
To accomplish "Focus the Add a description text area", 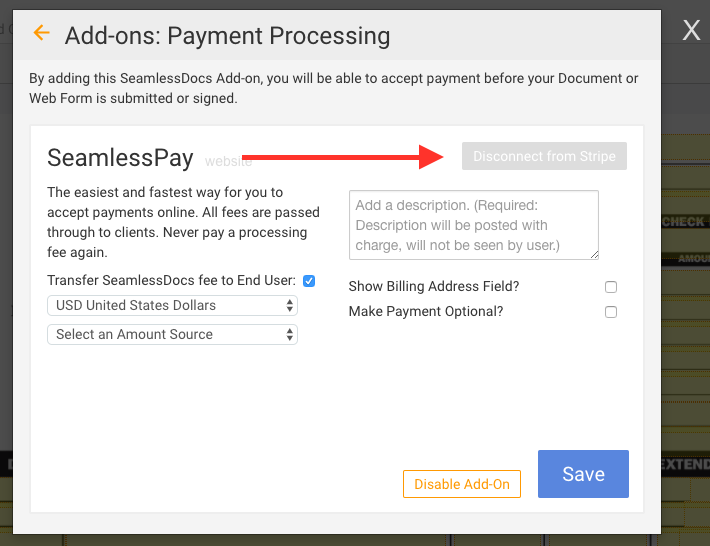I will (x=474, y=225).
